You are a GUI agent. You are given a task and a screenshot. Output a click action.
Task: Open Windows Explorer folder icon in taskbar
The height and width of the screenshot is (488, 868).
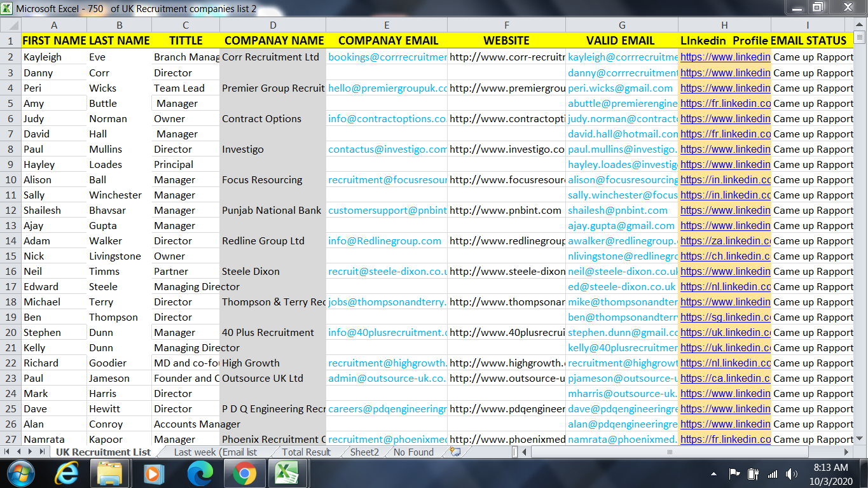pos(109,473)
